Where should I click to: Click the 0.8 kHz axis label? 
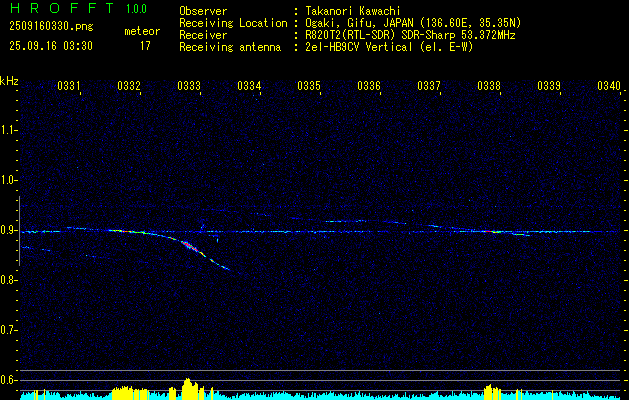click(8, 280)
